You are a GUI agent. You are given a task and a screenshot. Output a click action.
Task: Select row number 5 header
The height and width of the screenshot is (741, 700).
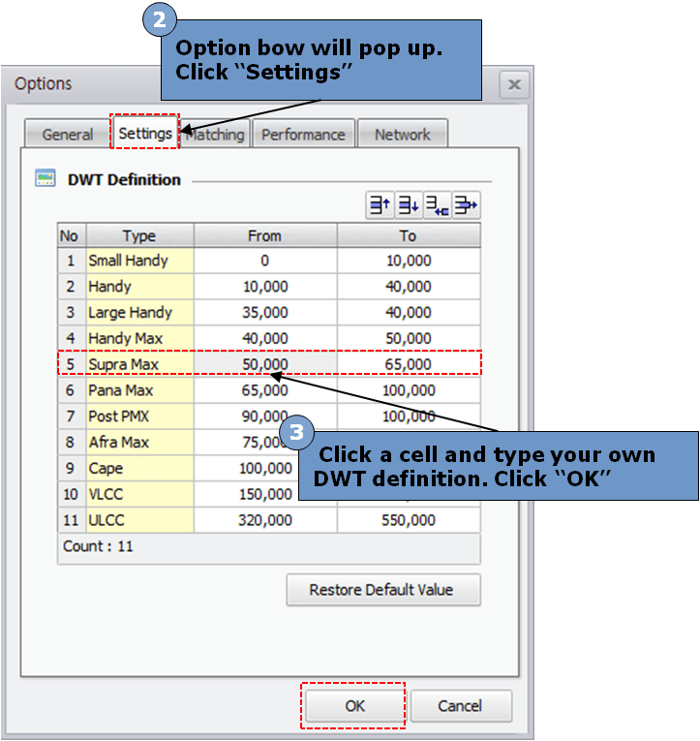72,364
